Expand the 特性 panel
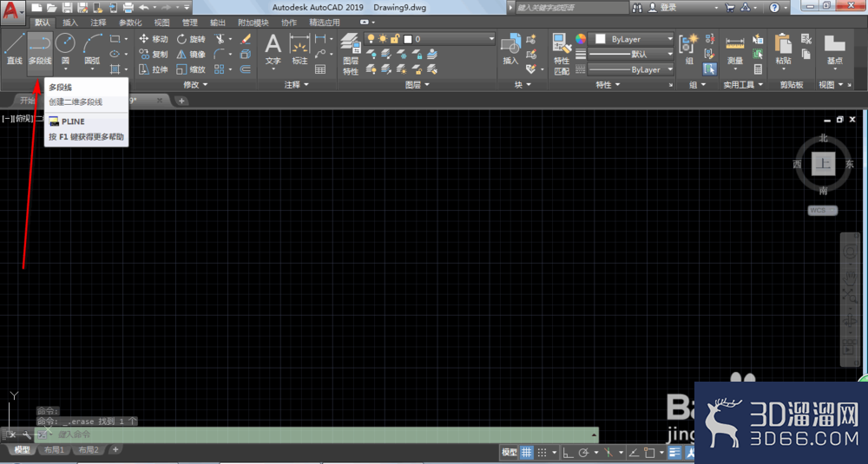The width and height of the screenshot is (868, 464). 608,85
